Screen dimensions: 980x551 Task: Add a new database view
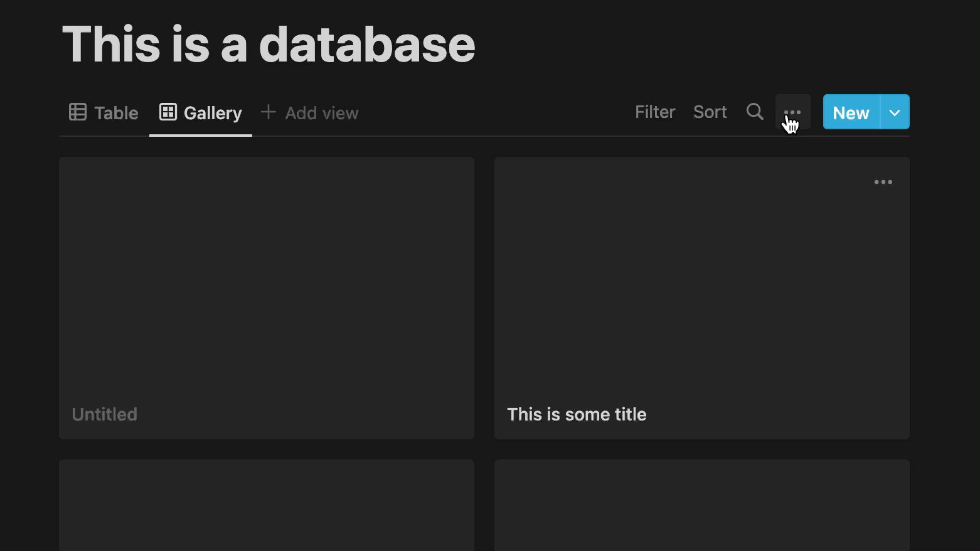pyautogui.click(x=309, y=113)
